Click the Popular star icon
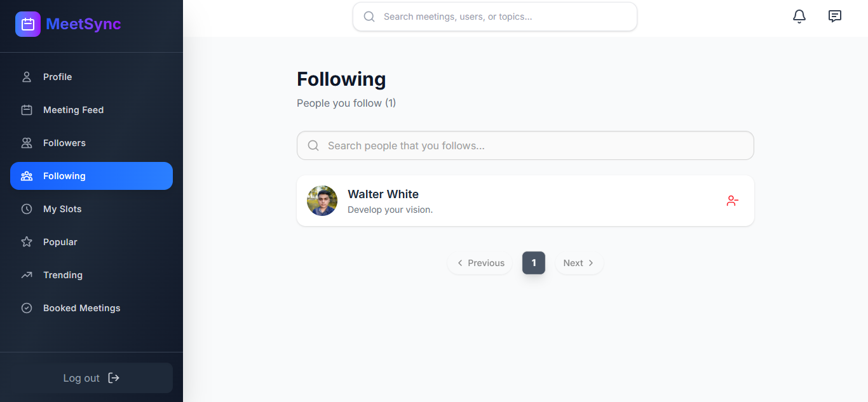 pos(27,242)
